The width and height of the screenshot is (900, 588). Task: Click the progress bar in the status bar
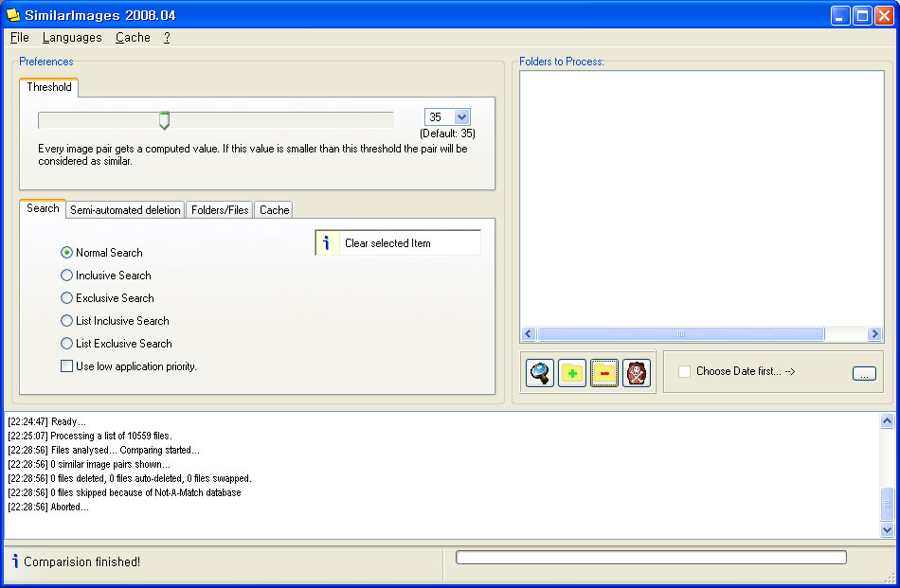point(651,557)
